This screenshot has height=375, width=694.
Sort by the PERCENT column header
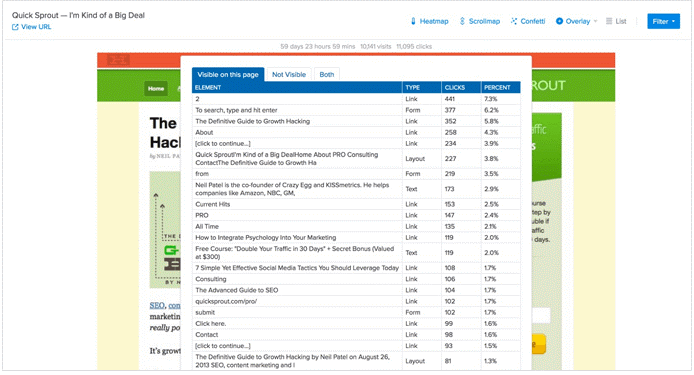point(501,87)
